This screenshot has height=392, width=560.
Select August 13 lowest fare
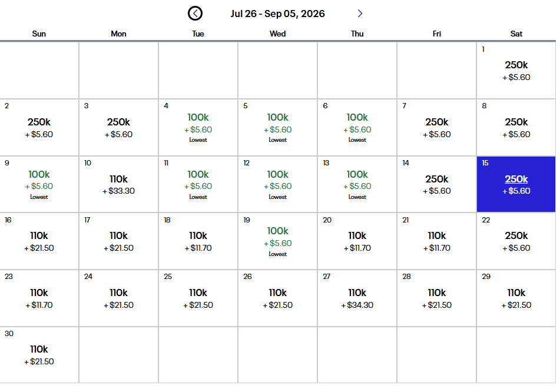(x=357, y=184)
